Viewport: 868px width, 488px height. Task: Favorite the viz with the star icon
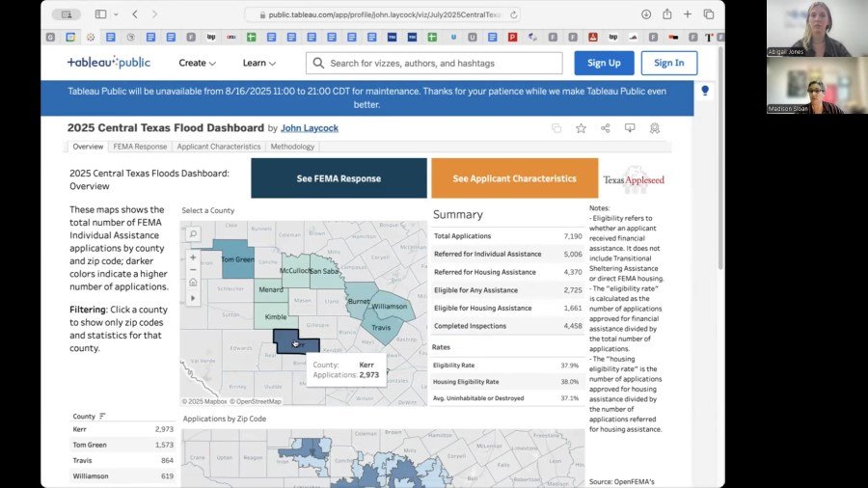581,128
